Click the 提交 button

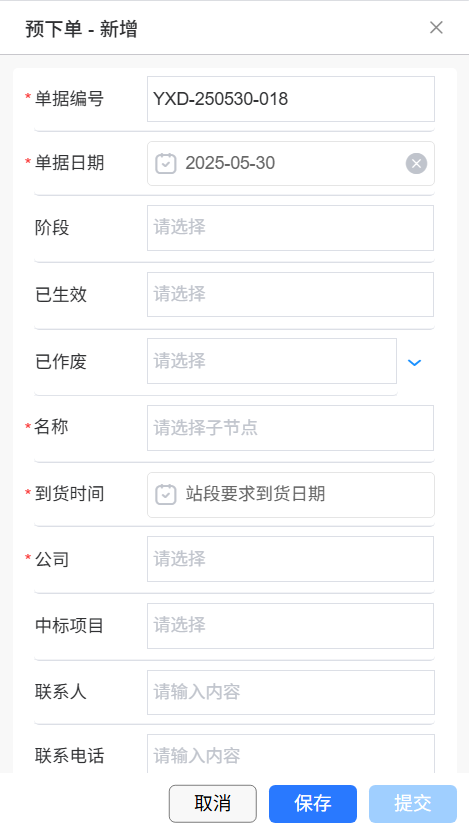(413, 804)
